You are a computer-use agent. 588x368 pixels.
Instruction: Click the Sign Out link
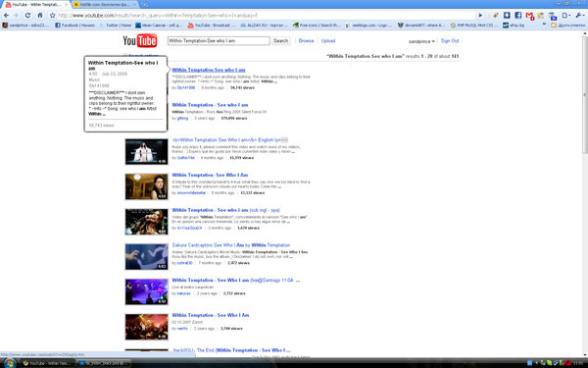(x=450, y=40)
